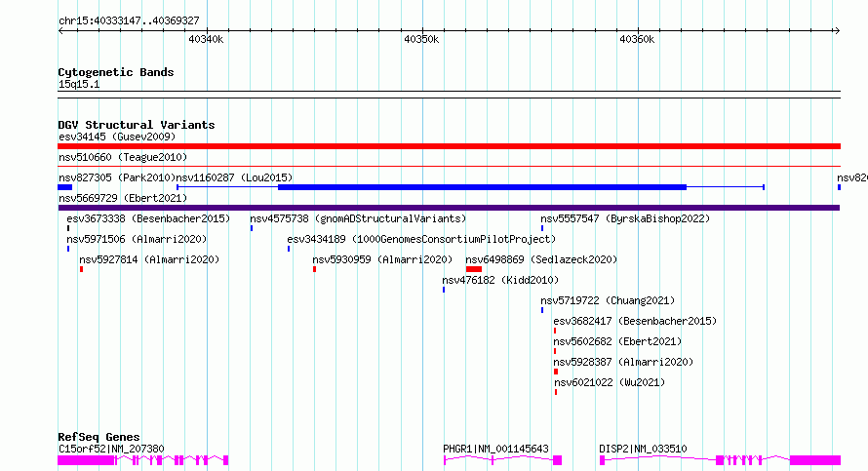The image size is (868, 471).
Task: Click the blue nsv4575738 variant marker
Action: click(252, 228)
